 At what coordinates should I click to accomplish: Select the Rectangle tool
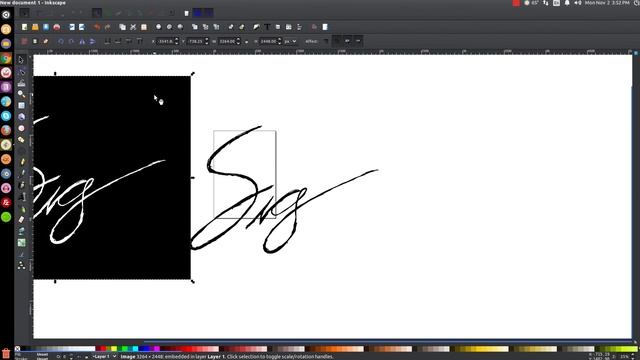(x=21, y=106)
